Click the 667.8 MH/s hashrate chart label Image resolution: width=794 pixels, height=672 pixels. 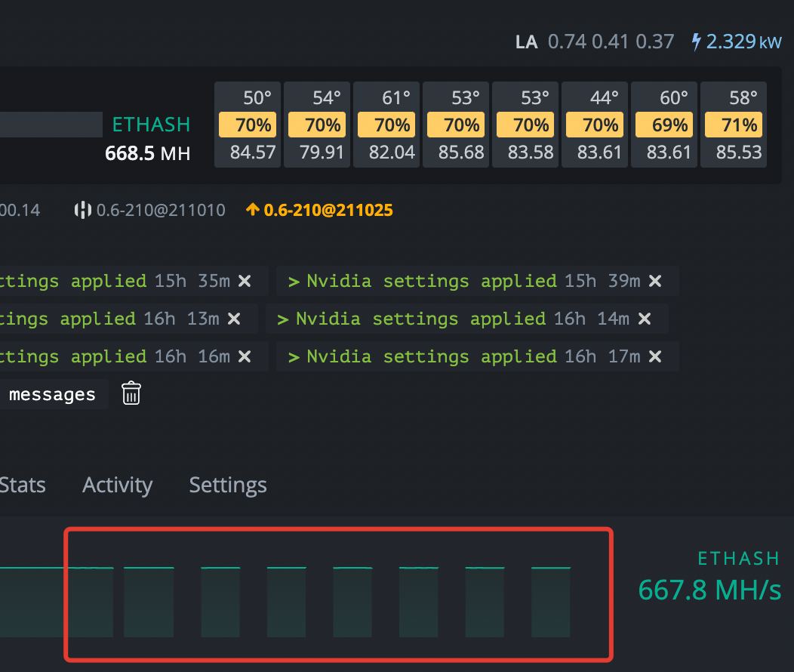pyautogui.click(x=709, y=590)
